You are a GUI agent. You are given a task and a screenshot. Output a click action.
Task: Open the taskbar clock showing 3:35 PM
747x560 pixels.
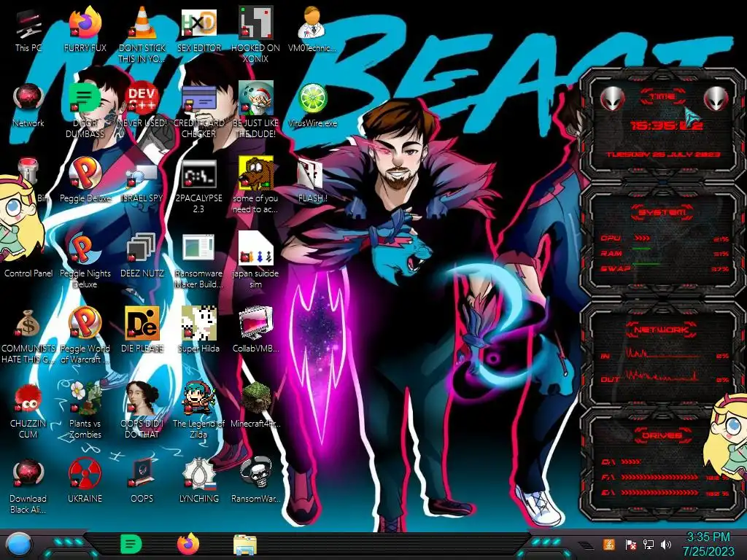(708, 544)
